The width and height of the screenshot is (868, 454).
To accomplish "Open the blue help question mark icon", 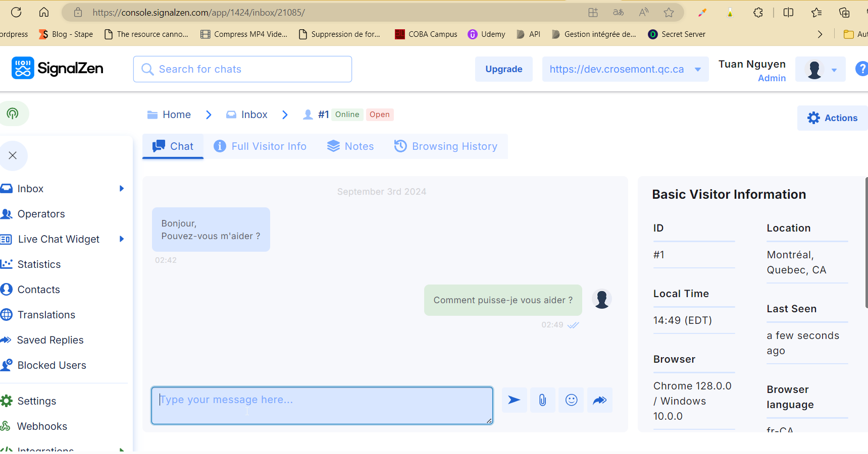I will pos(861,69).
